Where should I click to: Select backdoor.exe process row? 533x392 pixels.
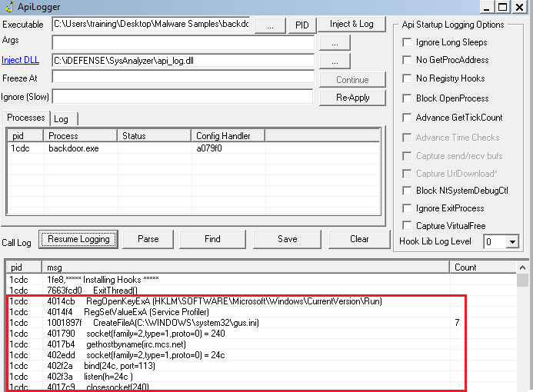[x=193, y=148]
